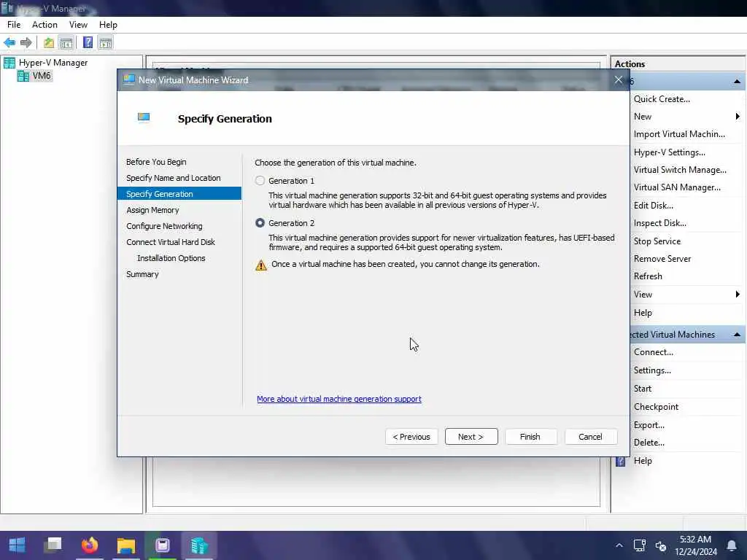Open the purple disk app on taskbar
This screenshot has width=747, height=560.
(x=163, y=545)
